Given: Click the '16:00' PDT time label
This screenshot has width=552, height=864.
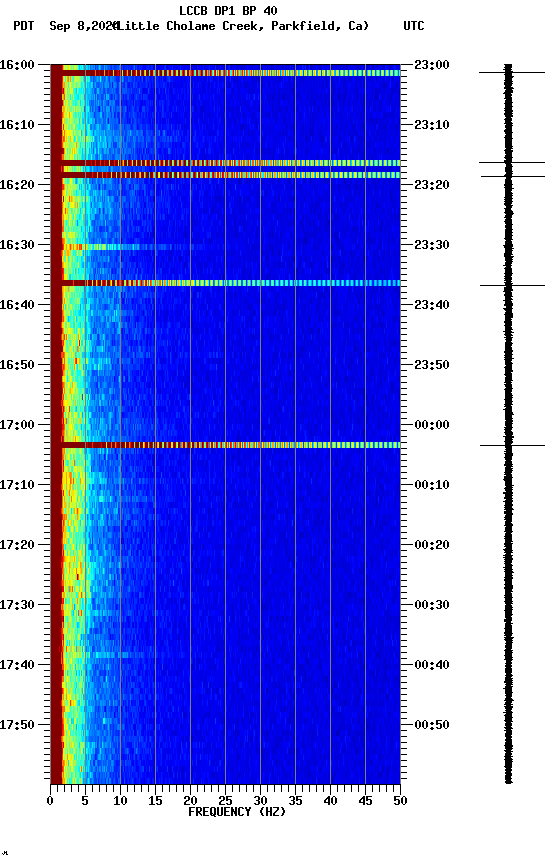Looking at the screenshot, I should point(17,65).
